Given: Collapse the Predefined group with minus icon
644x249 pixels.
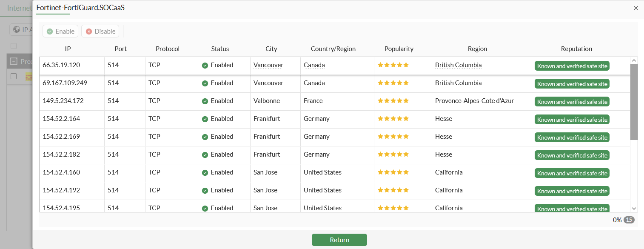Looking at the screenshot, I should click(14, 61).
